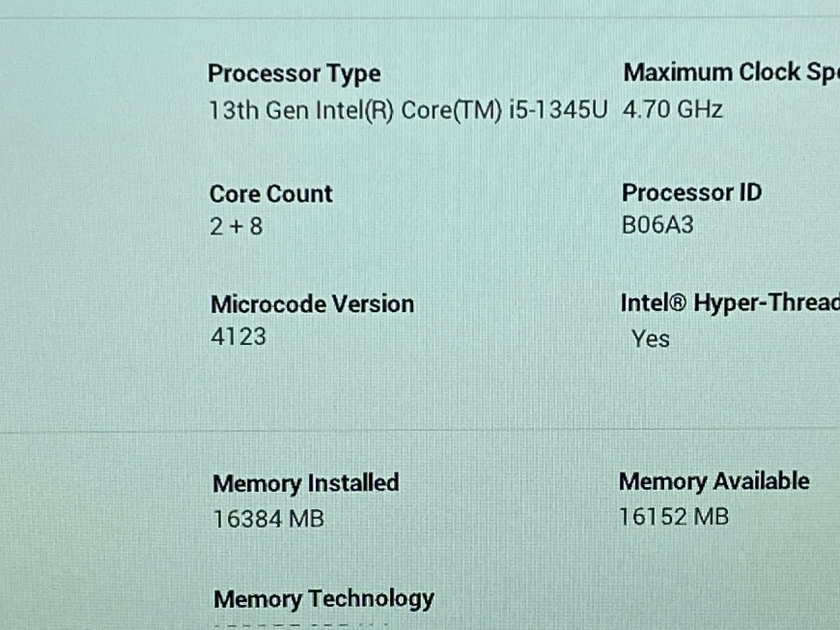Select the 16384 MB installed memory value

[269, 519]
